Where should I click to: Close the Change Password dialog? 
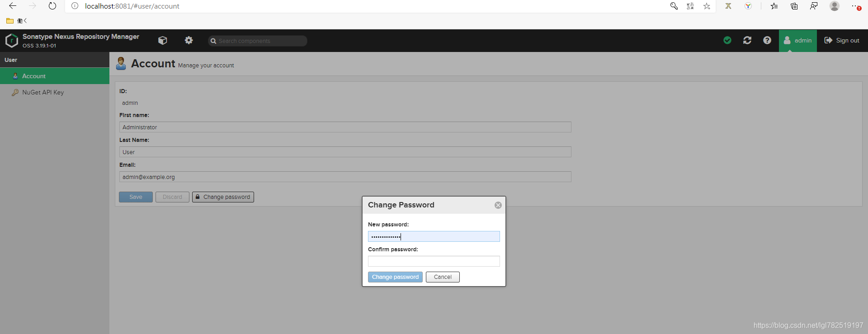pyautogui.click(x=498, y=205)
